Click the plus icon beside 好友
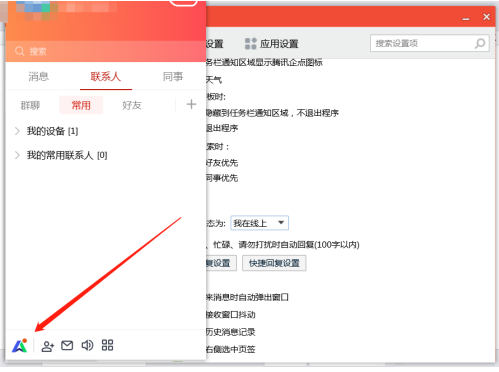The height and width of the screenshot is (372, 499). pyautogui.click(x=191, y=104)
